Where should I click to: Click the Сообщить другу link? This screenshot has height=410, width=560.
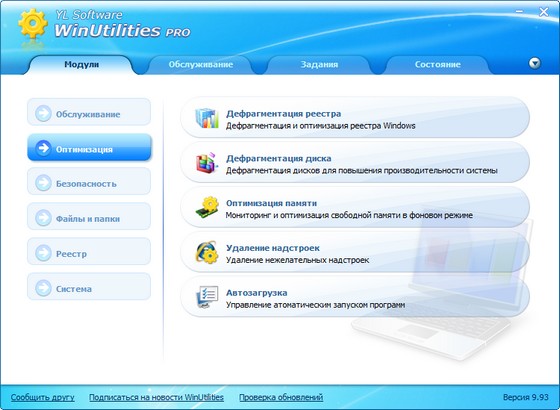pos(42,397)
